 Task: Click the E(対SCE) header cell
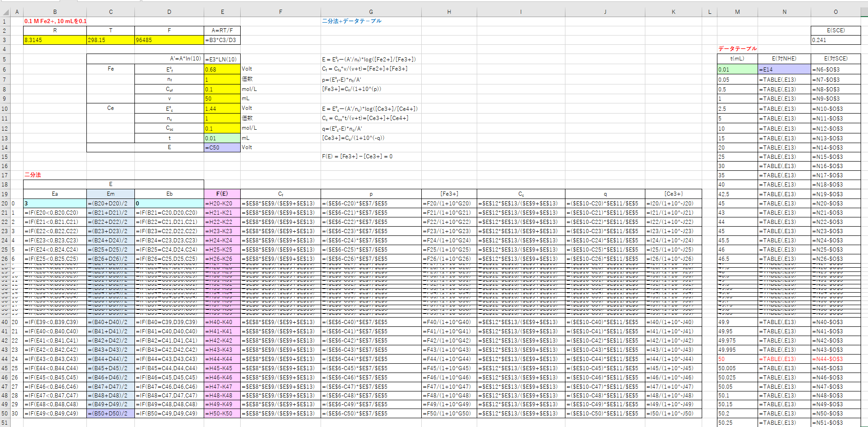(836, 59)
